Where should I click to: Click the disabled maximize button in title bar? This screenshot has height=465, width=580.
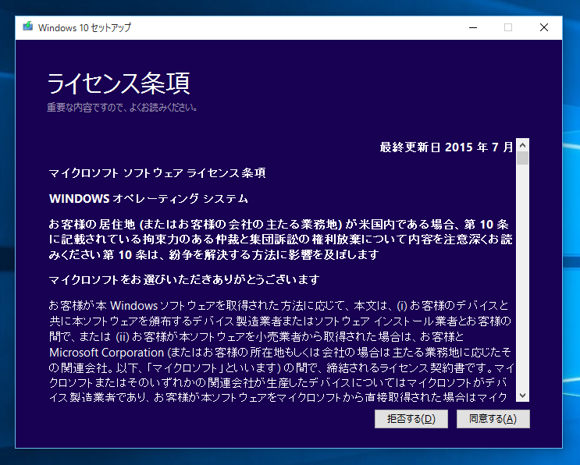click(x=508, y=27)
